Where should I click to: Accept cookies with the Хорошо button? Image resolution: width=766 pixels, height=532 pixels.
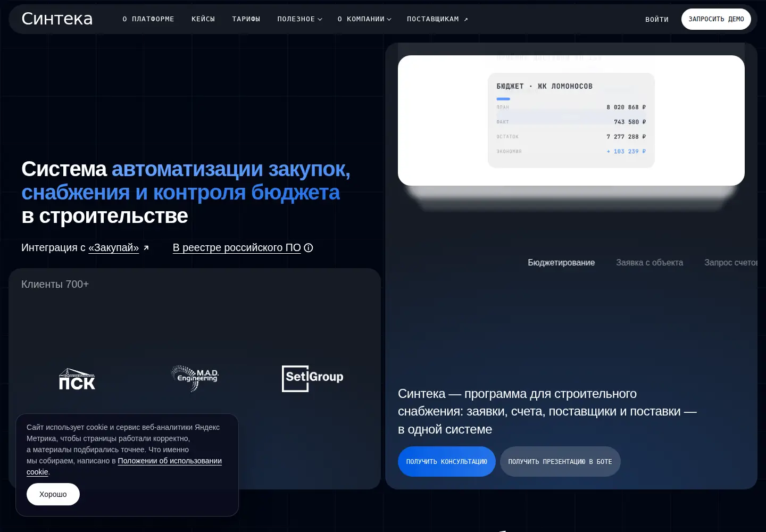coord(53,494)
